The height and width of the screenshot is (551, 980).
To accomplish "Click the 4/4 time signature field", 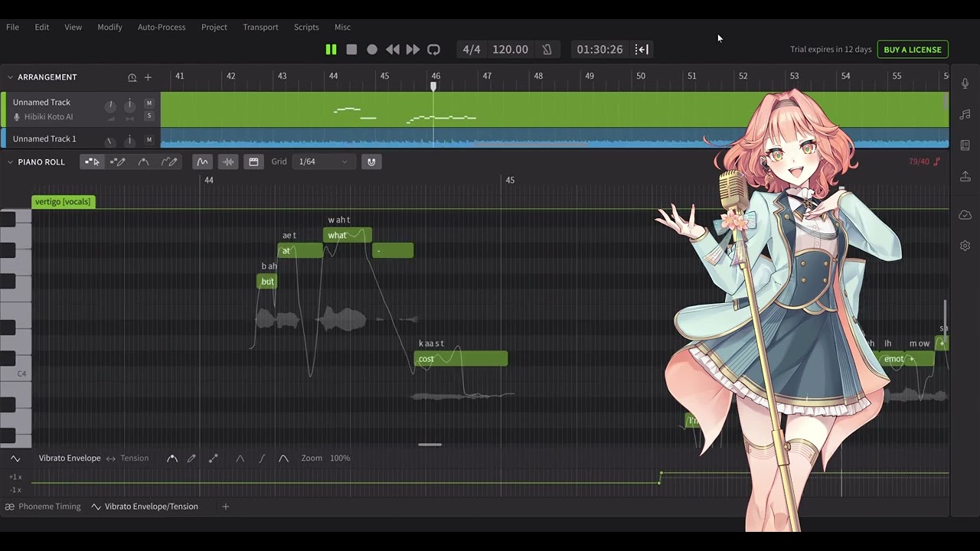I will click(472, 49).
